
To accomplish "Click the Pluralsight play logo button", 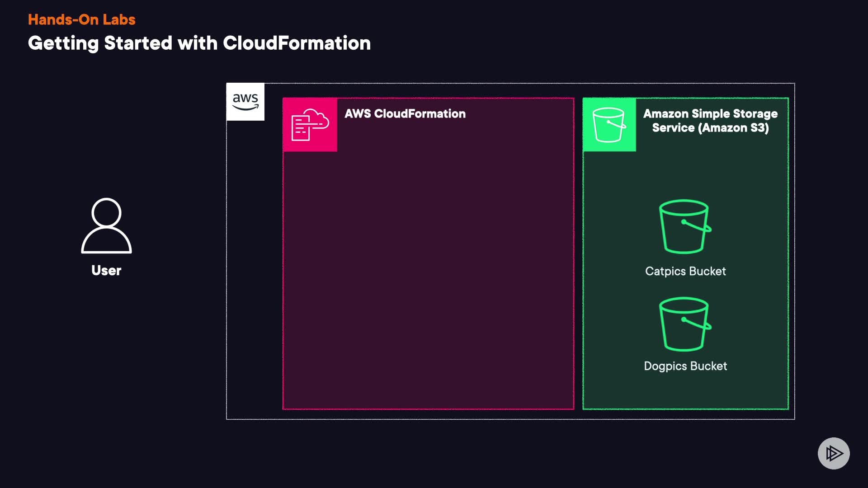I will coord(833,453).
